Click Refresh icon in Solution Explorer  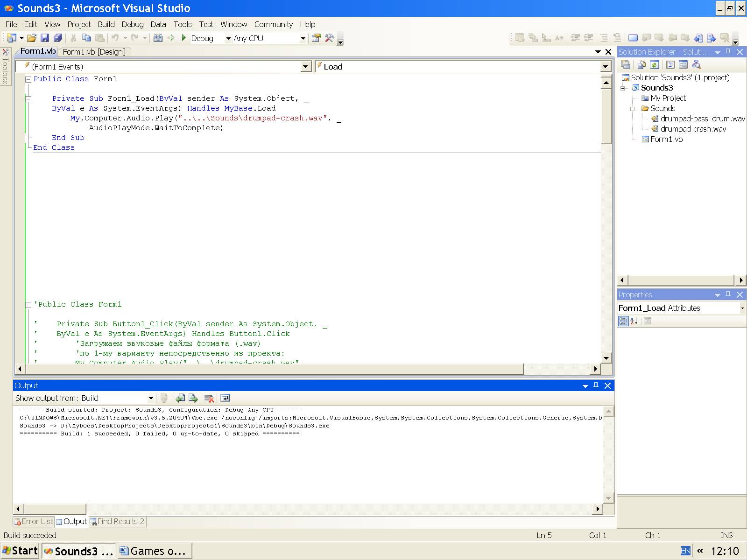point(655,65)
